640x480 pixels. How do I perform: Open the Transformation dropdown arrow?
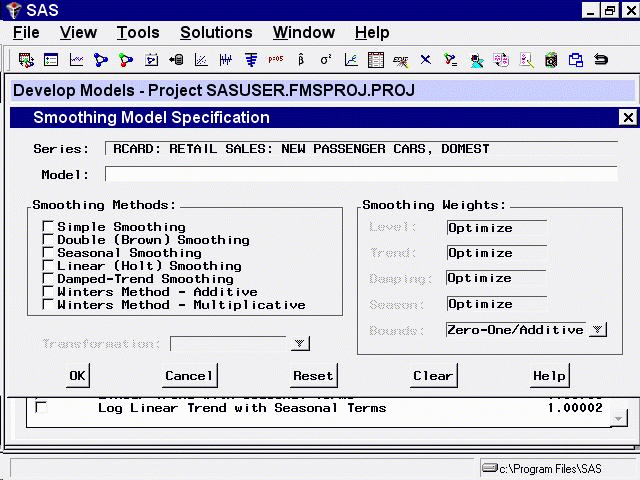tap(300, 343)
